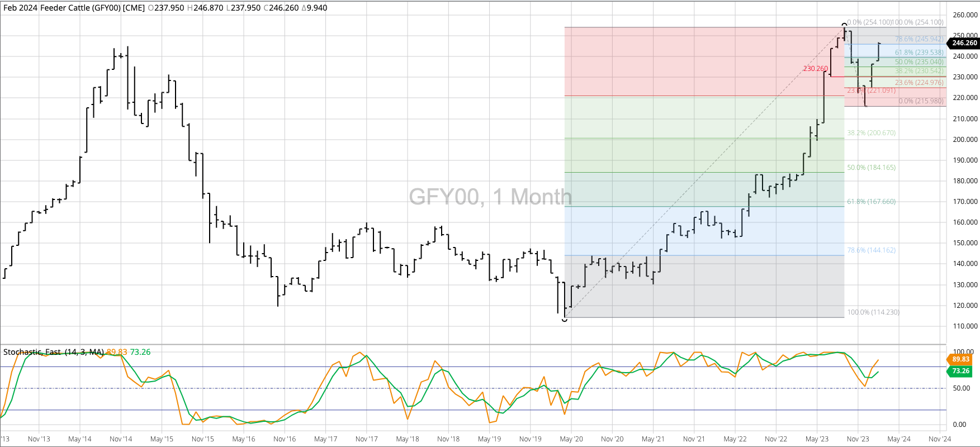Click the Stochastic, Fast indicator label
The image size is (980, 447).
tap(53, 352)
